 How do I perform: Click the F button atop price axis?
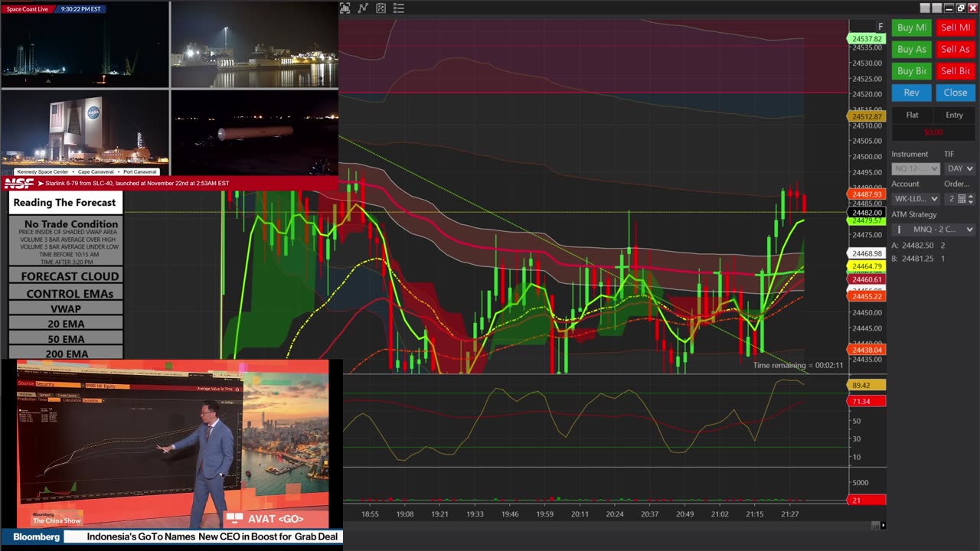pyautogui.click(x=880, y=27)
